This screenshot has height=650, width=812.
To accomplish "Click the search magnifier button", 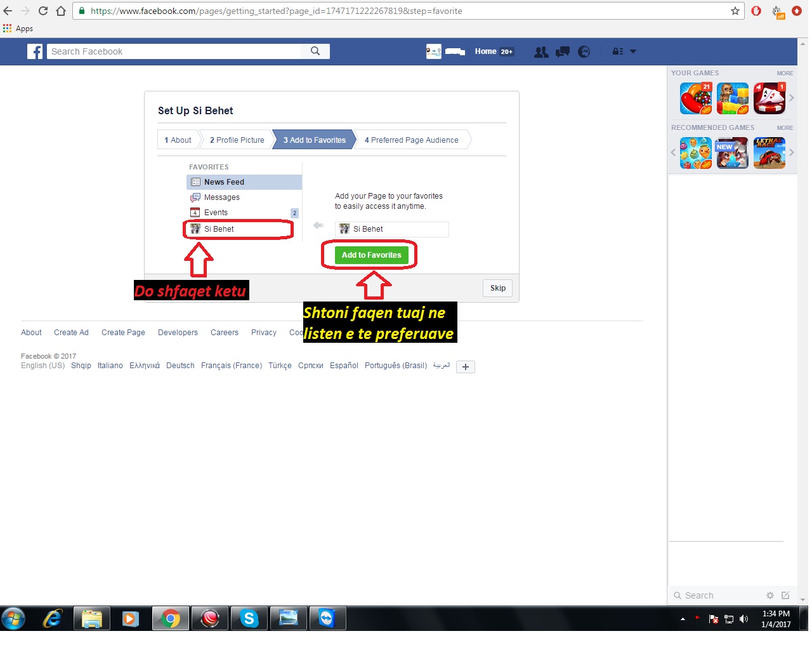I will point(315,51).
